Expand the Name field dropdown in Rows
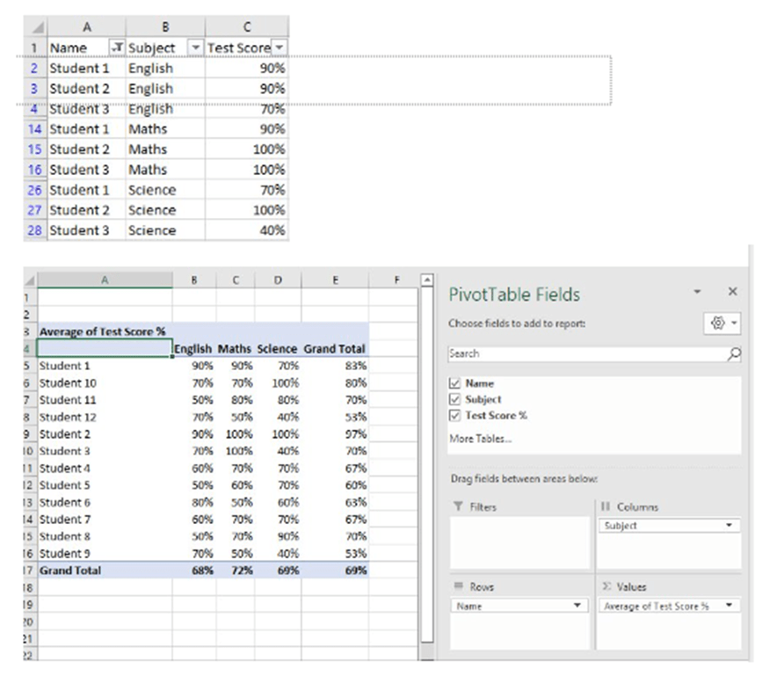This screenshot has width=784, height=676. point(577,606)
